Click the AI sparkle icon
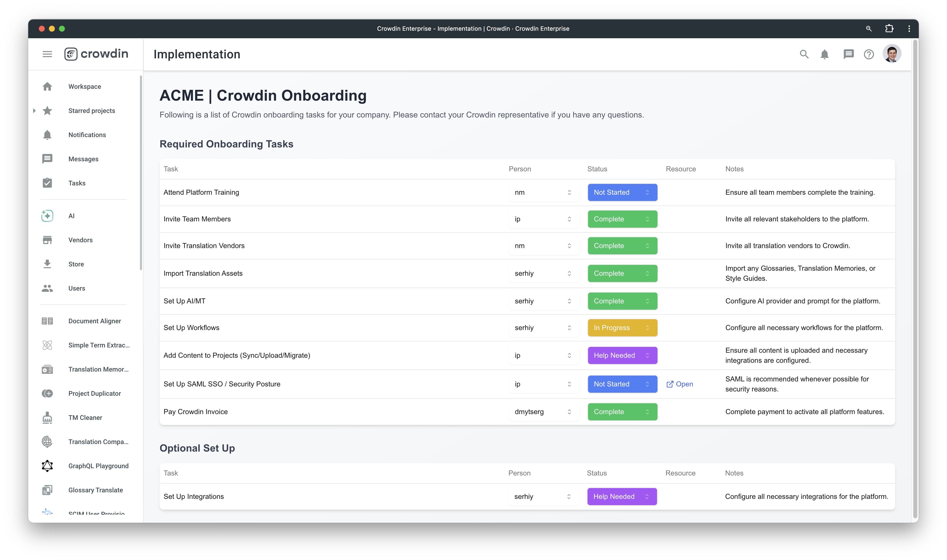 click(47, 216)
